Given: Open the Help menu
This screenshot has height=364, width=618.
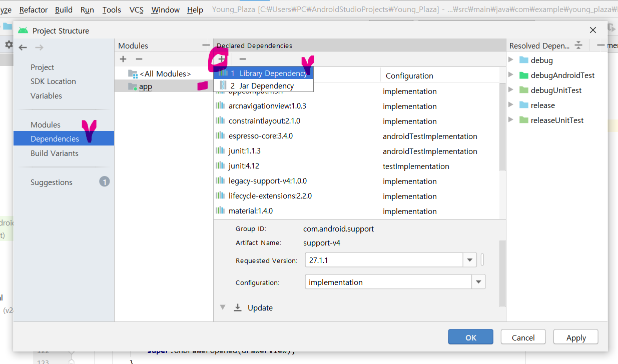Looking at the screenshot, I should (195, 10).
